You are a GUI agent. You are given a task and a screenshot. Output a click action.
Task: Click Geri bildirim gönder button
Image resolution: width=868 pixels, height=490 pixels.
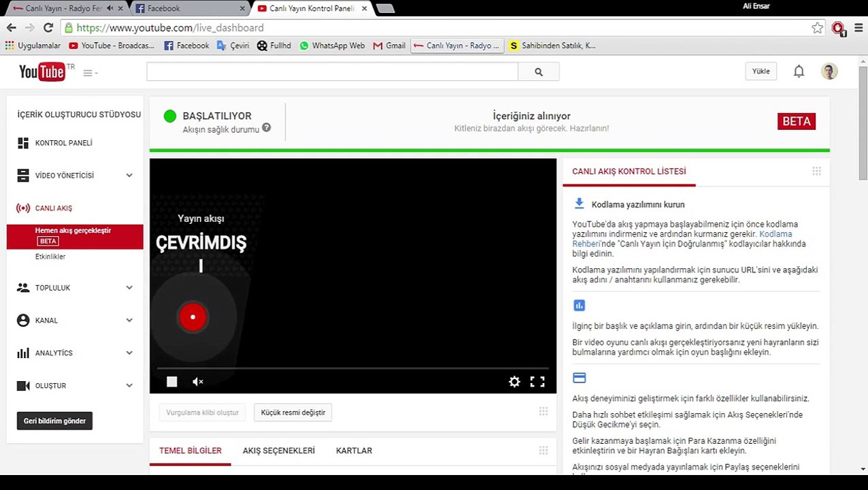[x=54, y=421]
